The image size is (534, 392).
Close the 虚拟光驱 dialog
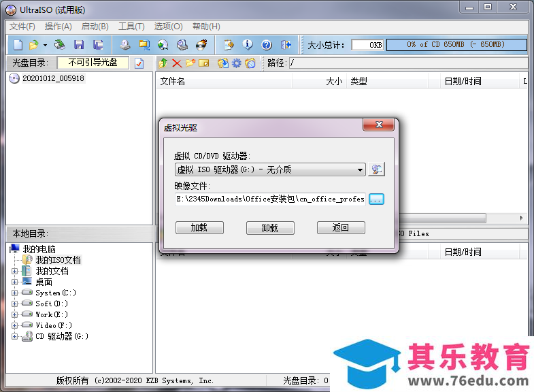point(379,125)
